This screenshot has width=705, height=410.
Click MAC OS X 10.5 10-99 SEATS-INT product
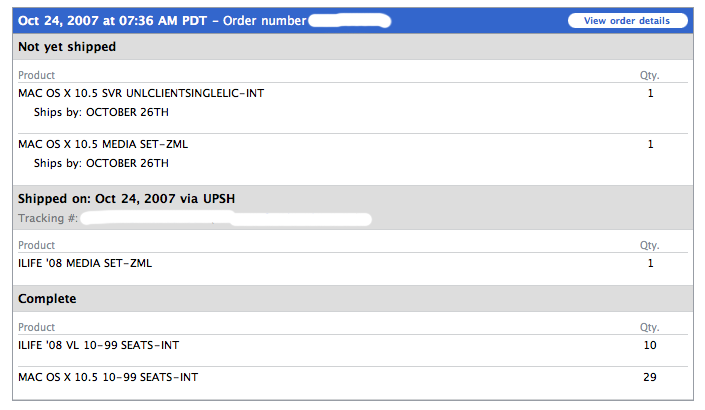(108, 377)
